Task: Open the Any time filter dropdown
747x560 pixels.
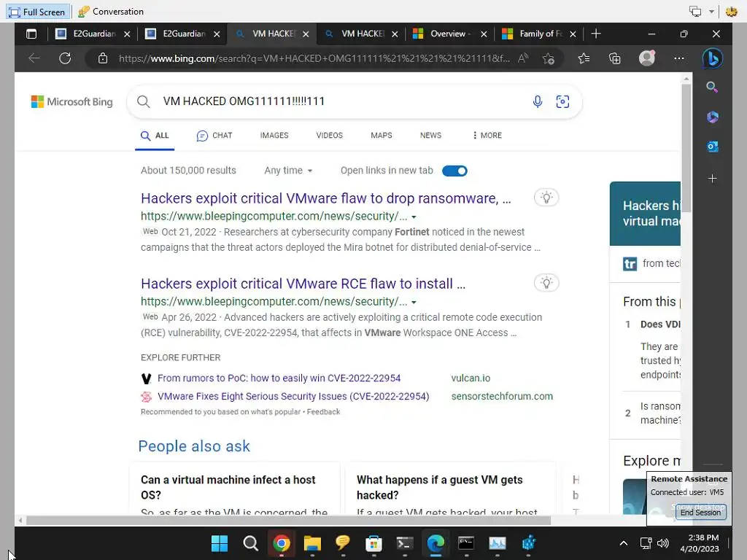Action: [288, 171]
